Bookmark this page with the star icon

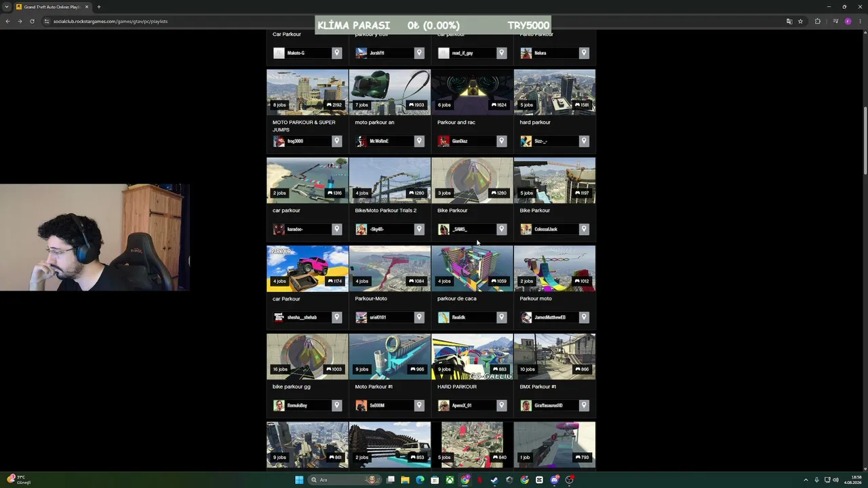[800, 21]
